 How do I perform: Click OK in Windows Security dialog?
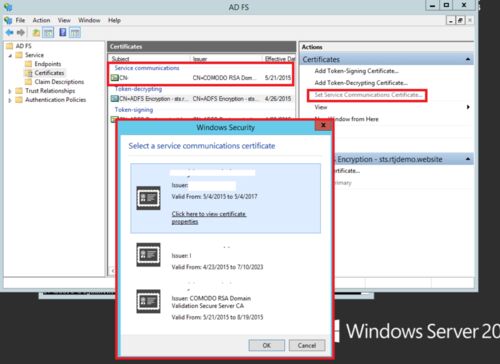click(x=267, y=345)
